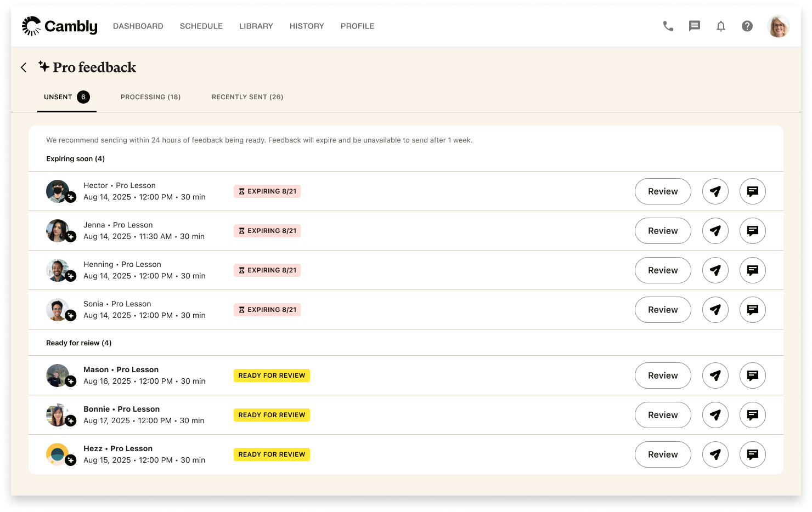Review Bonnie's Pro Lesson feedback
812x512 pixels.
pyautogui.click(x=663, y=415)
